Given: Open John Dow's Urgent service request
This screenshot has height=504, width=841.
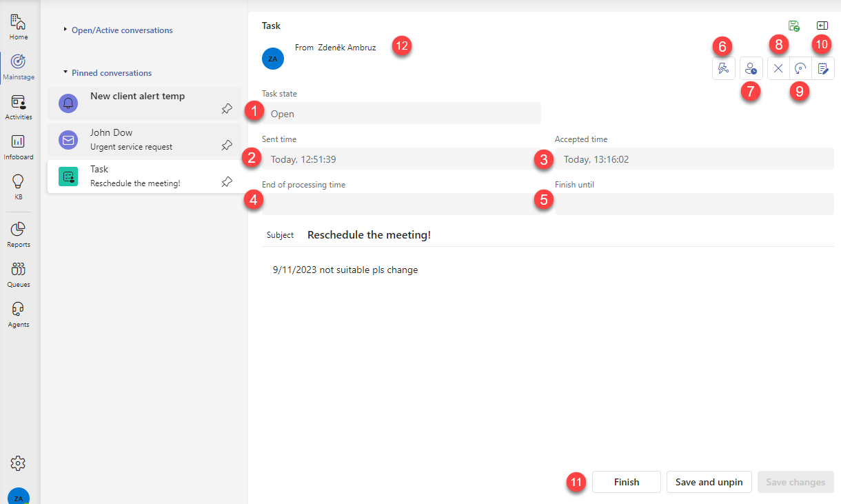Looking at the screenshot, I should 144,140.
